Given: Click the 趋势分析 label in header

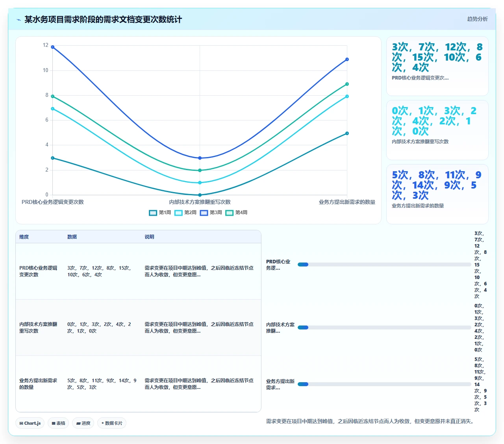Looking at the screenshot, I should click(477, 19).
